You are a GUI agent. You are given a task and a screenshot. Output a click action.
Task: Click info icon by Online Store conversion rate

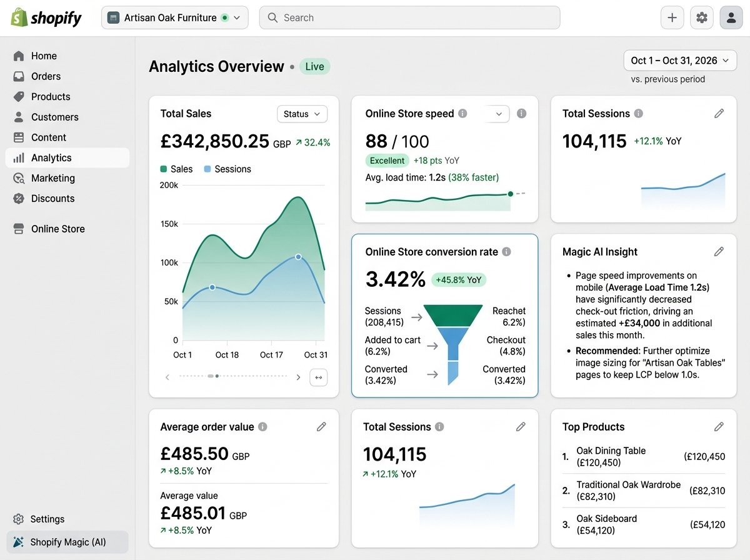[x=506, y=252]
